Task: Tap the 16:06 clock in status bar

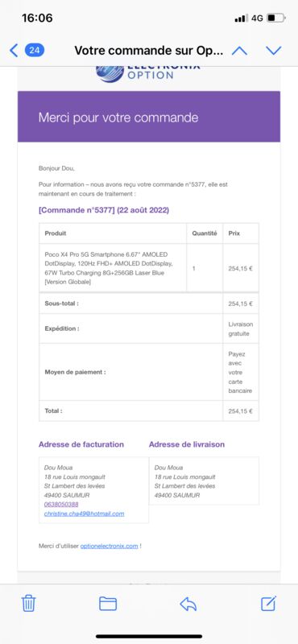Action: coord(37,18)
